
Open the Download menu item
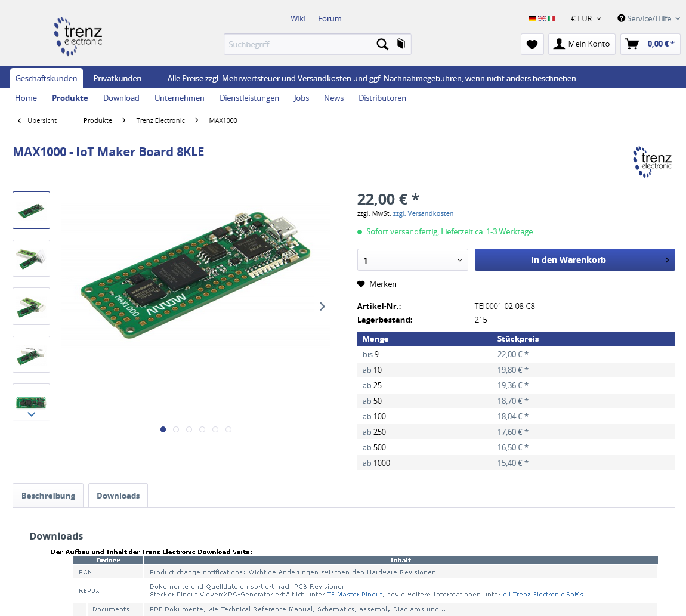click(121, 98)
